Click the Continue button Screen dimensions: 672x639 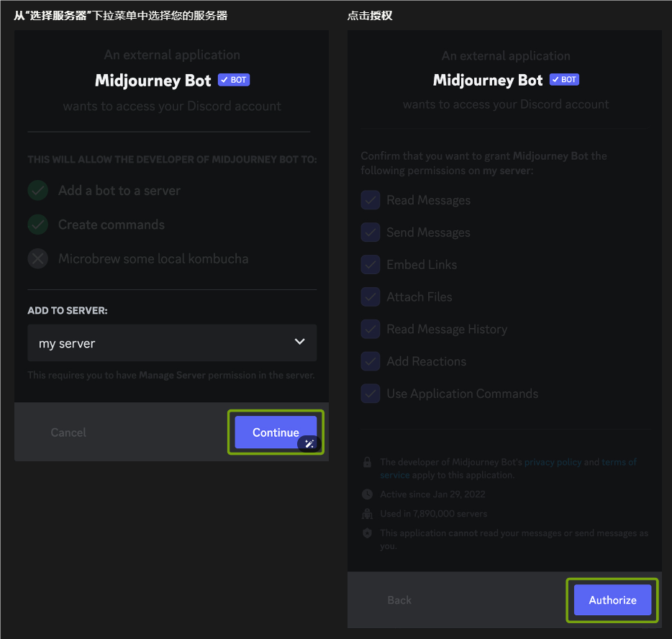point(276,432)
